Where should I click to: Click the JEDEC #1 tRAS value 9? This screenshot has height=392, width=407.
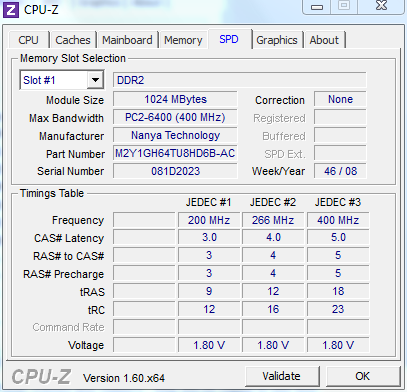[x=209, y=291]
